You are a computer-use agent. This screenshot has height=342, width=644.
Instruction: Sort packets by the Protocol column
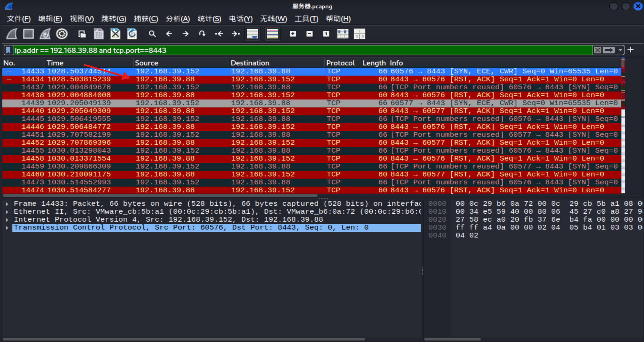click(x=342, y=63)
